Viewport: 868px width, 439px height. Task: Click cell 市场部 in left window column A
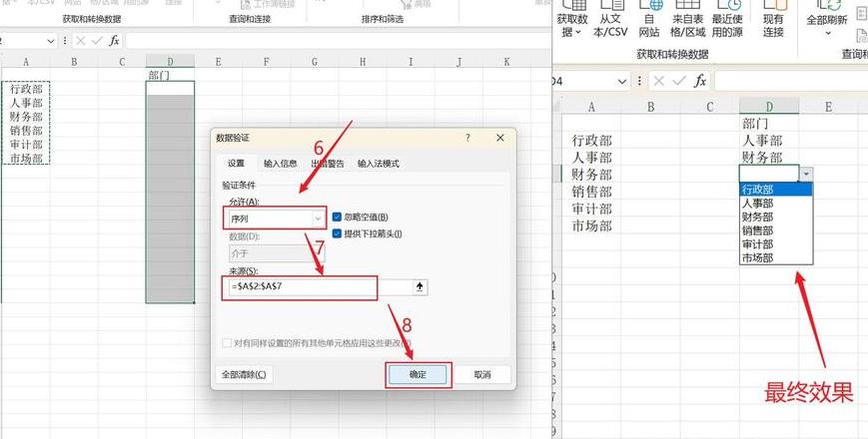(x=26, y=158)
